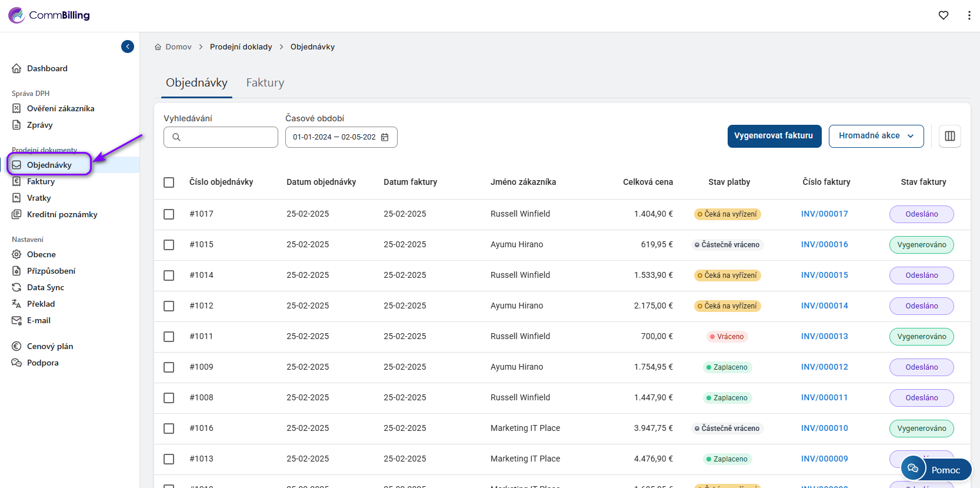Switch to the Faktury tab
This screenshot has width=980, height=488.
click(265, 83)
